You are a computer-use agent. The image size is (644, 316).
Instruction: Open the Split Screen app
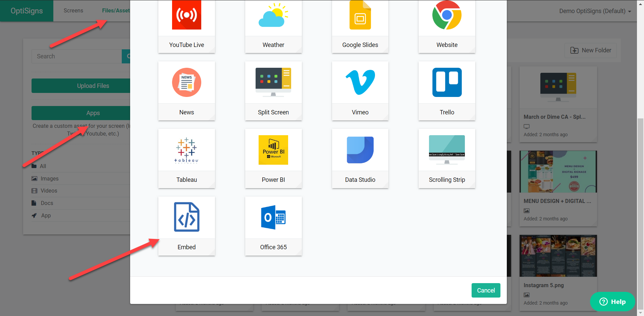(273, 91)
